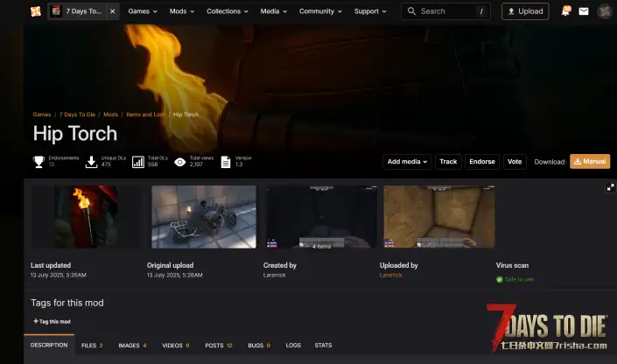Click the Created by Larsmick text
This screenshot has height=364, width=617.
click(275, 275)
